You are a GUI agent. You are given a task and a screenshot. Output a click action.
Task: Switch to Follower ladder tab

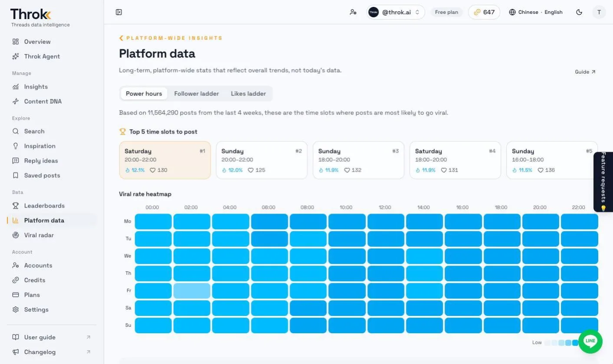tap(197, 94)
